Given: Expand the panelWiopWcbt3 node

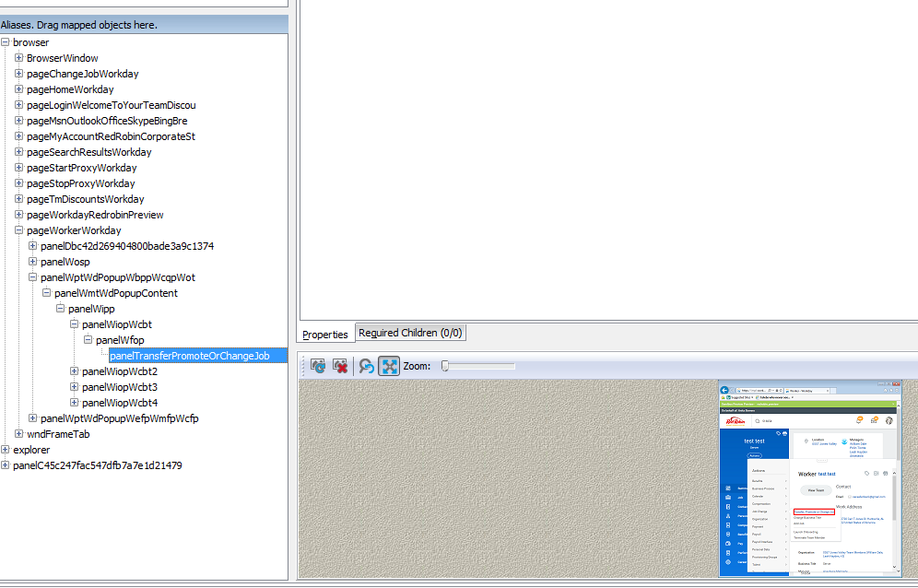Looking at the screenshot, I should pos(74,387).
